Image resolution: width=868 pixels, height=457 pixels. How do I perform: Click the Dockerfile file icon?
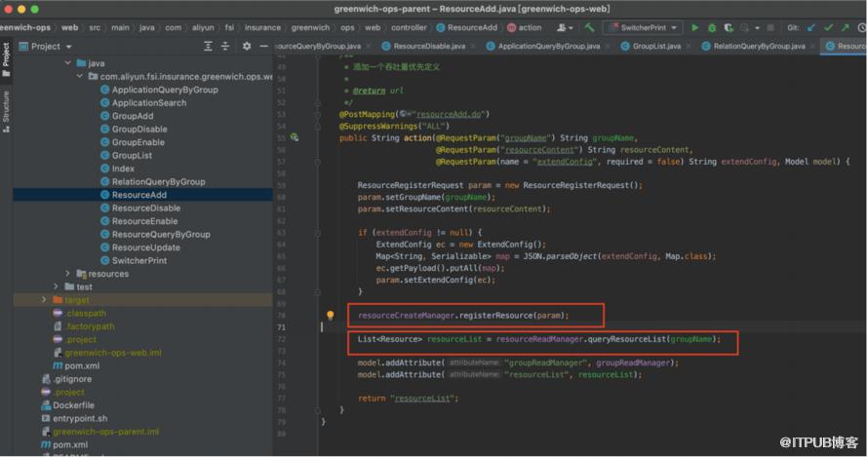click(47, 405)
